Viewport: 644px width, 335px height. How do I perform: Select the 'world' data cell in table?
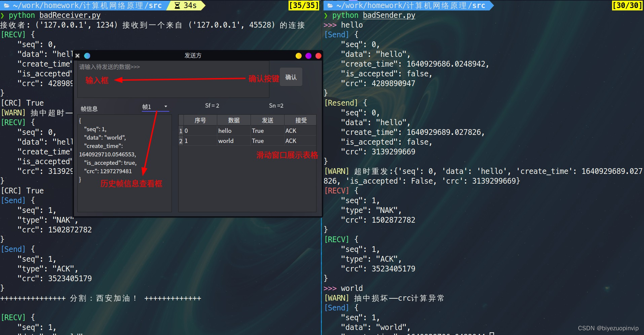click(x=234, y=141)
